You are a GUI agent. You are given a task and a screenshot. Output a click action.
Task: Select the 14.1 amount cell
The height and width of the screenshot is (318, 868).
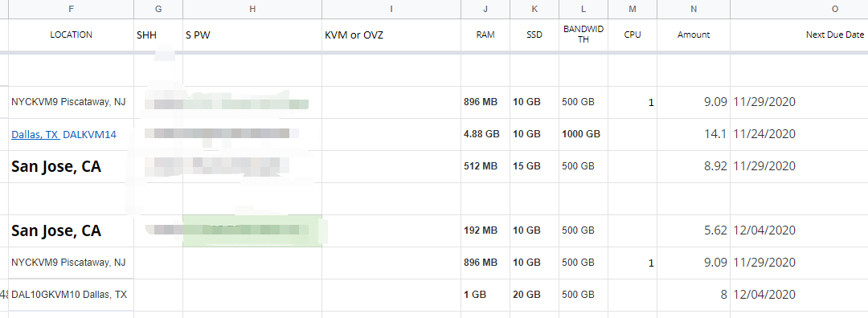[694, 134]
